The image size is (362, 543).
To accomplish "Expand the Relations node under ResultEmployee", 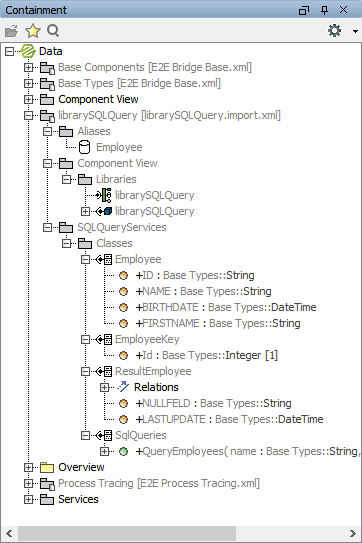I will [105, 387].
